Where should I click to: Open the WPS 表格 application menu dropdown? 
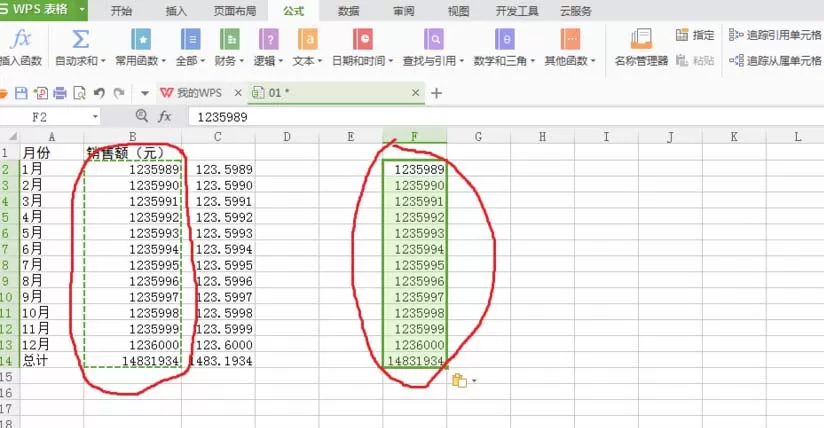pos(82,9)
